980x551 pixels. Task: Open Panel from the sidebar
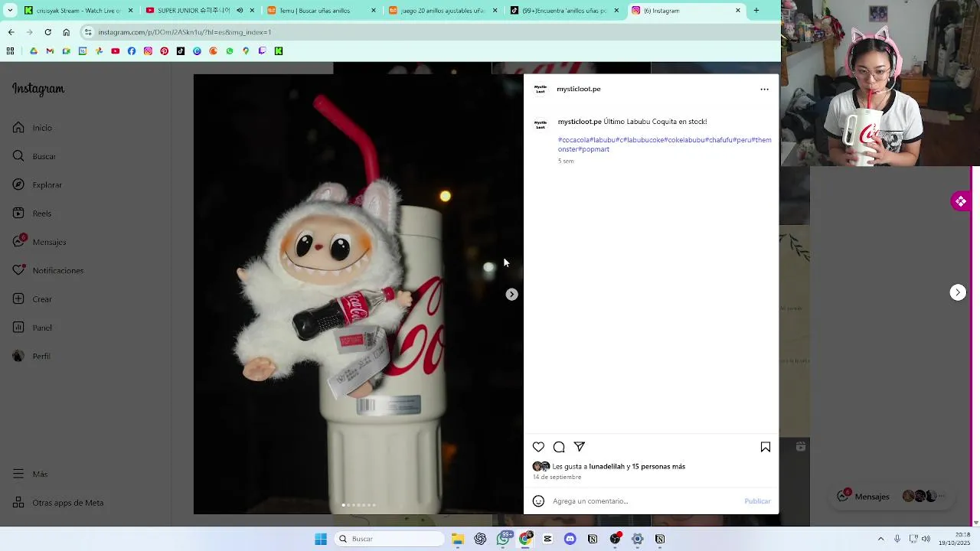click(x=31, y=328)
